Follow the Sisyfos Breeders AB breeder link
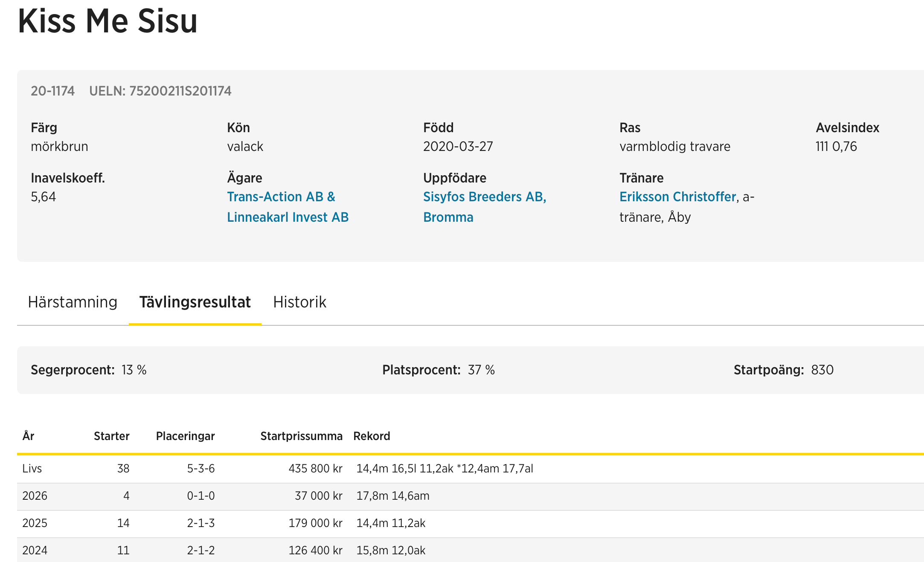The image size is (924, 562). (484, 197)
